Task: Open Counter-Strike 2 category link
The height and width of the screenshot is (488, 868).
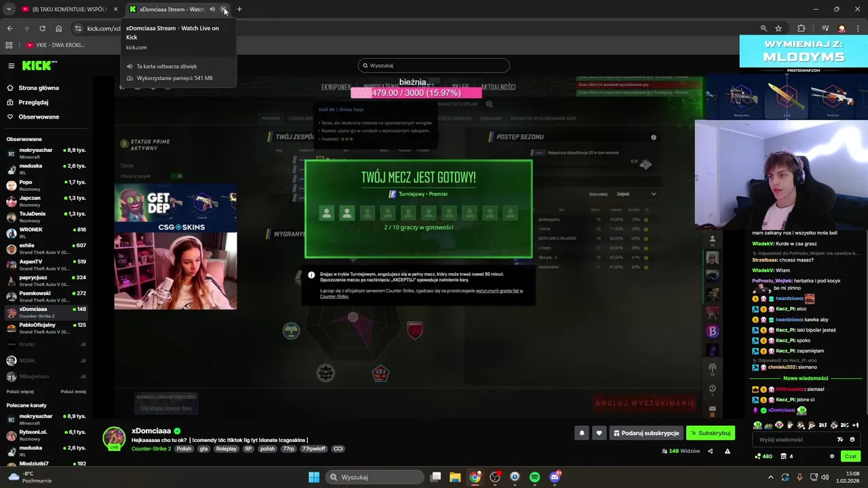Action: (151, 449)
